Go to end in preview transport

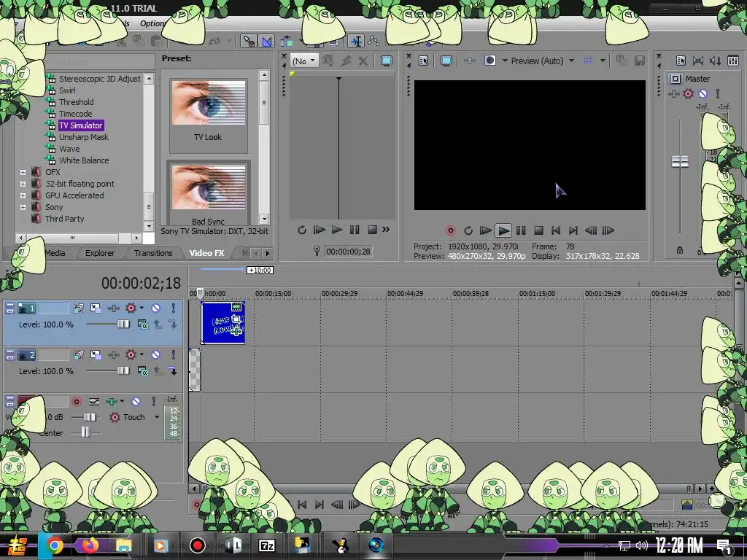tap(573, 231)
